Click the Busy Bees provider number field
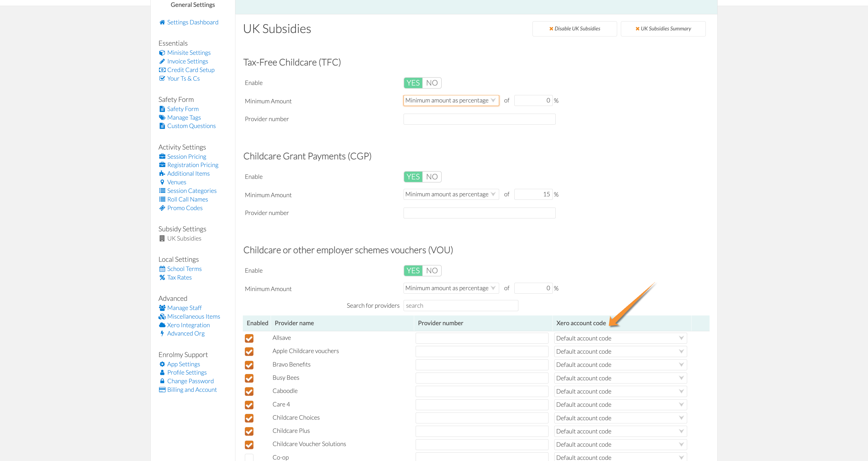The height and width of the screenshot is (461, 868). pos(482,378)
